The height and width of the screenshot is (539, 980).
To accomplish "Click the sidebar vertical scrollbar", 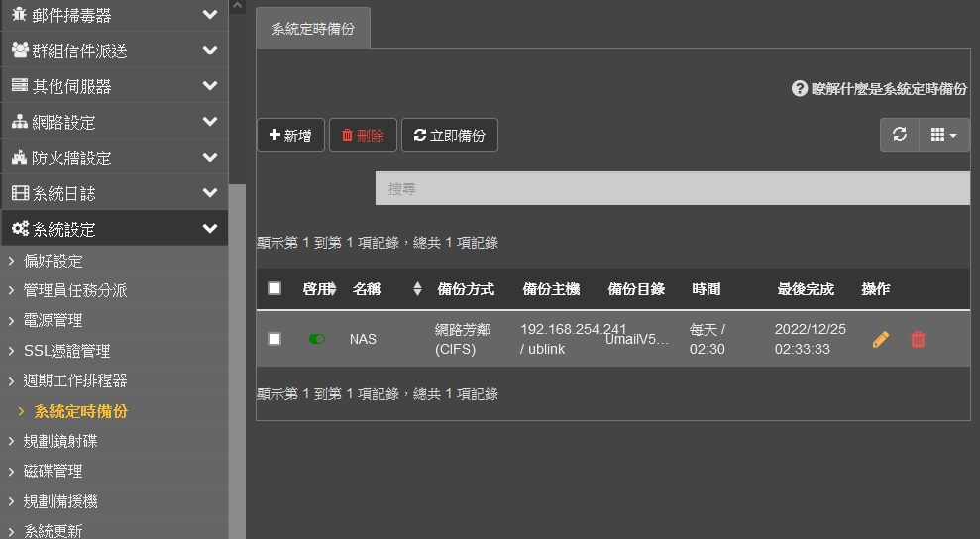I will click(237, 357).
